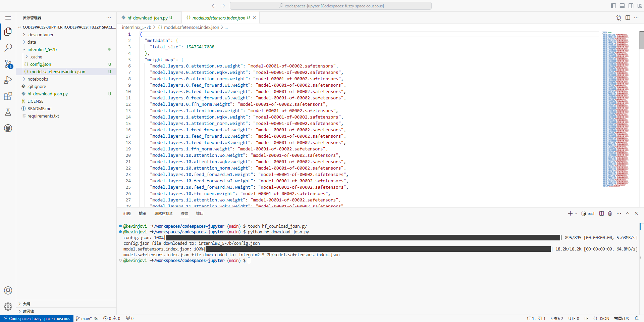
Task: Switch to hf_download_josn.py editor tab
Action: (x=149, y=18)
